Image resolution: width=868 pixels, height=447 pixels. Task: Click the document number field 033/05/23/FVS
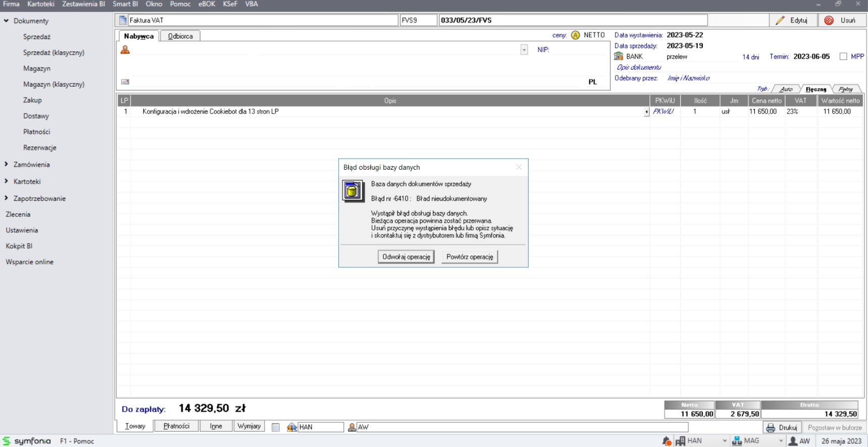pos(573,20)
